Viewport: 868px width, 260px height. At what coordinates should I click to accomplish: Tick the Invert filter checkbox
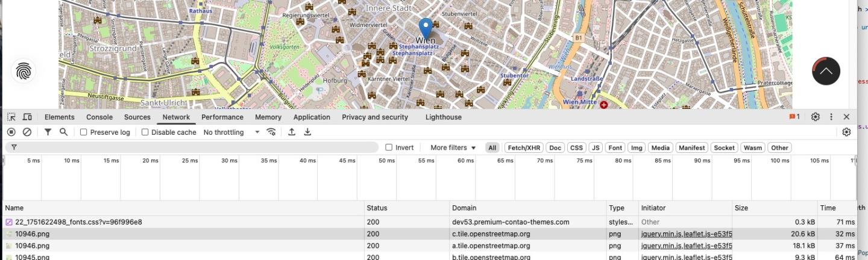389,147
